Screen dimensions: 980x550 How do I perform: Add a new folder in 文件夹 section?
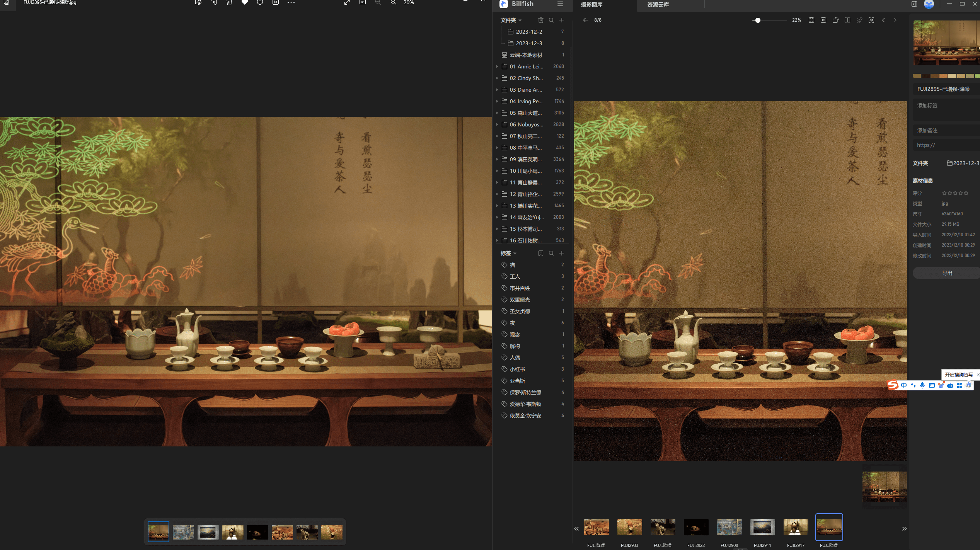pos(562,20)
